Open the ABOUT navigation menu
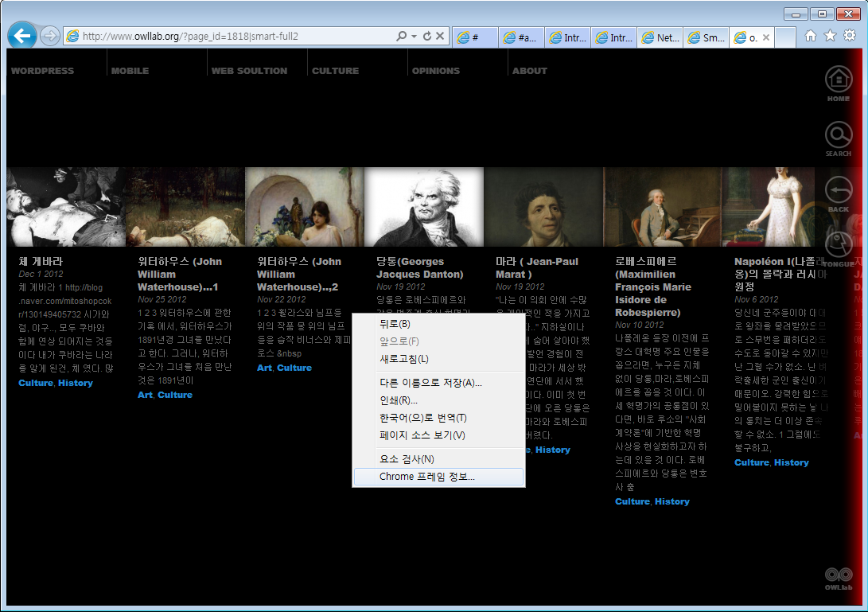Image resolution: width=868 pixels, height=612 pixels. tap(530, 71)
